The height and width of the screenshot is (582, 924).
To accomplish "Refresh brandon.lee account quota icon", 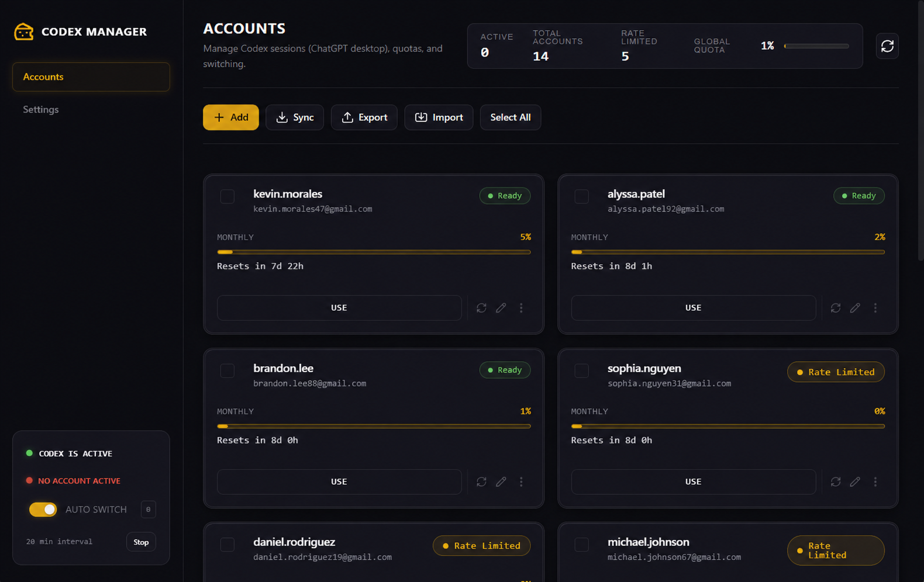I will click(x=481, y=482).
